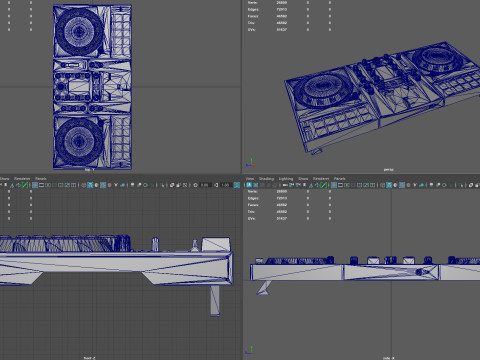Toggle View Transform icon in front view toolbar
480x360 pixels.
236,185
